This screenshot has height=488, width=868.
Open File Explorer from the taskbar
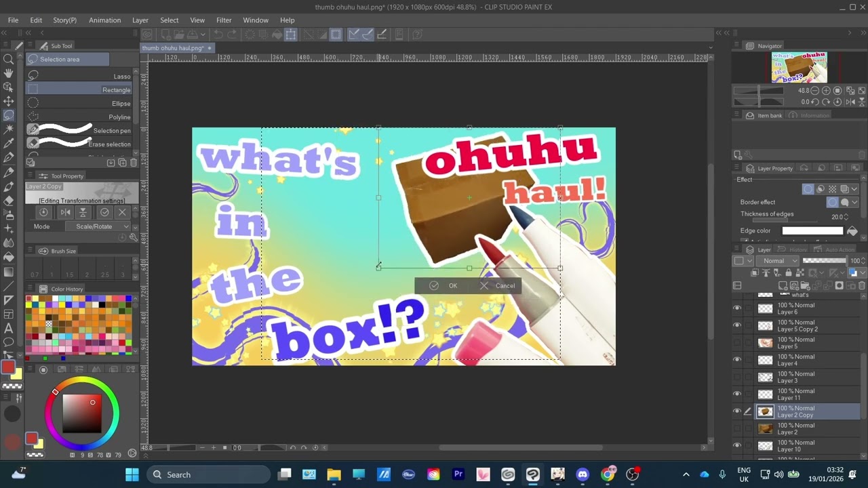click(334, 474)
